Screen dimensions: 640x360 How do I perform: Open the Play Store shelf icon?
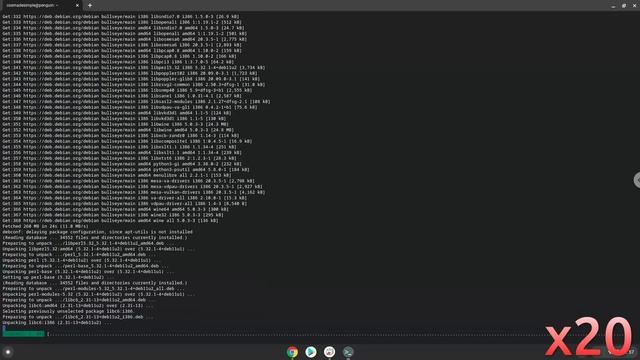pos(311,352)
